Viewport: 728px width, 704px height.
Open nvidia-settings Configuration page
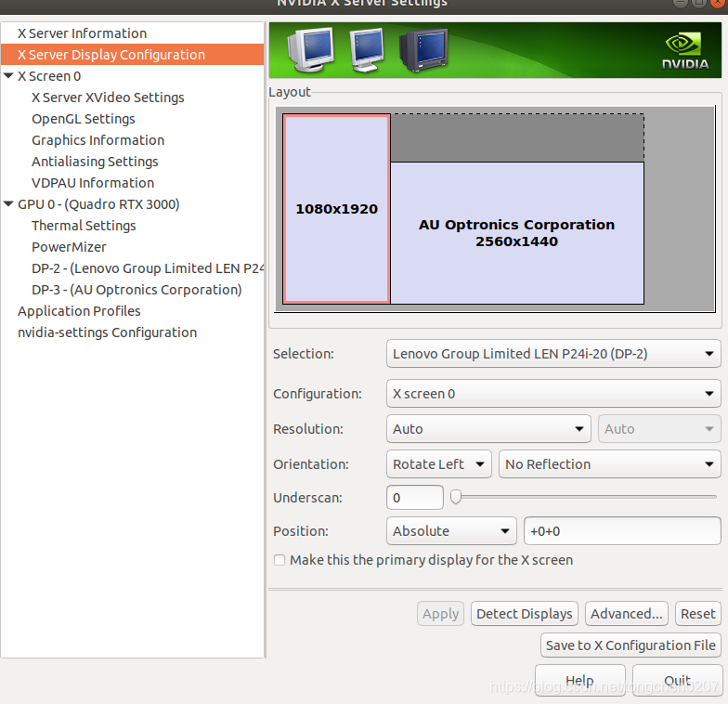[x=108, y=332]
